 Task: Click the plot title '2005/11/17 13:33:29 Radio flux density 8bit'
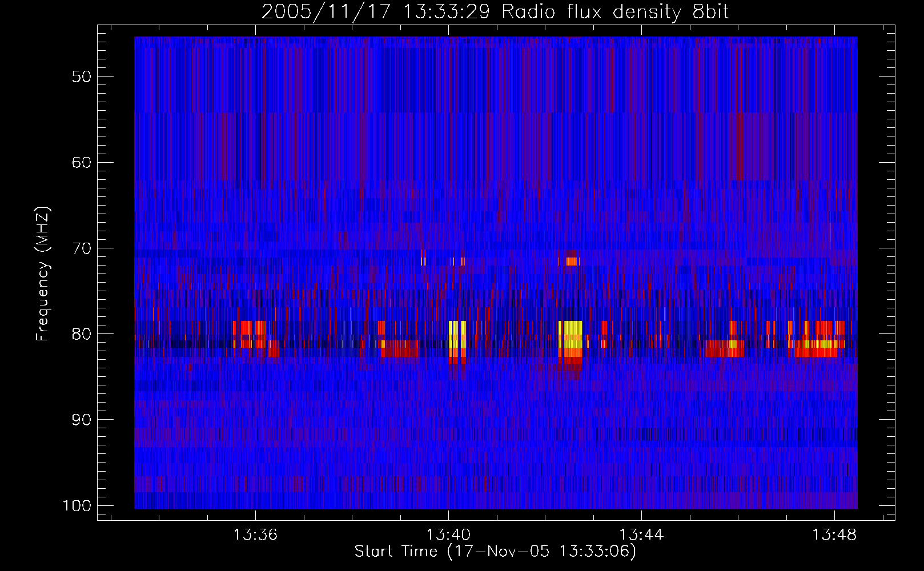[x=495, y=11]
